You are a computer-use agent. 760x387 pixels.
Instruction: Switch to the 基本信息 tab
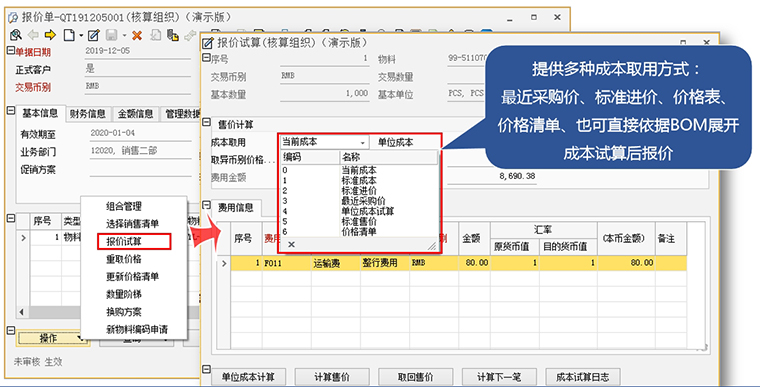coord(40,113)
